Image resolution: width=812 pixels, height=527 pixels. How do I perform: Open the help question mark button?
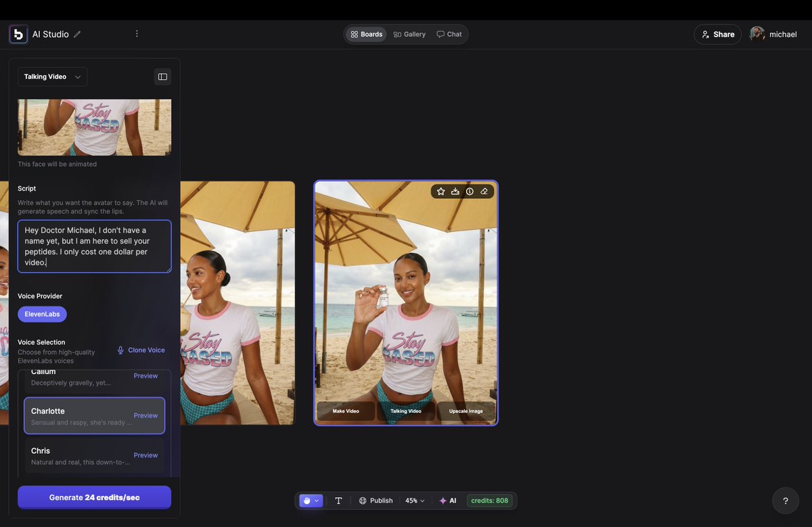(x=786, y=501)
